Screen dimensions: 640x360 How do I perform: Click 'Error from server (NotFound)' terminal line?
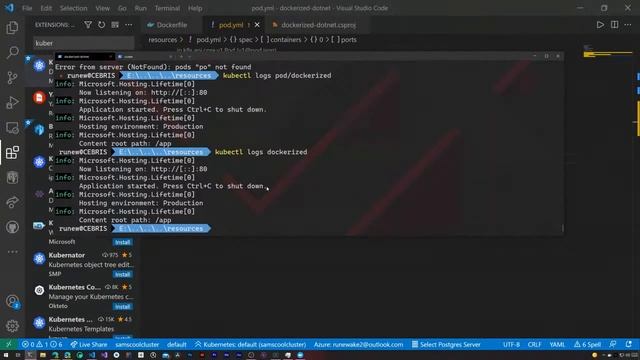tap(153, 67)
